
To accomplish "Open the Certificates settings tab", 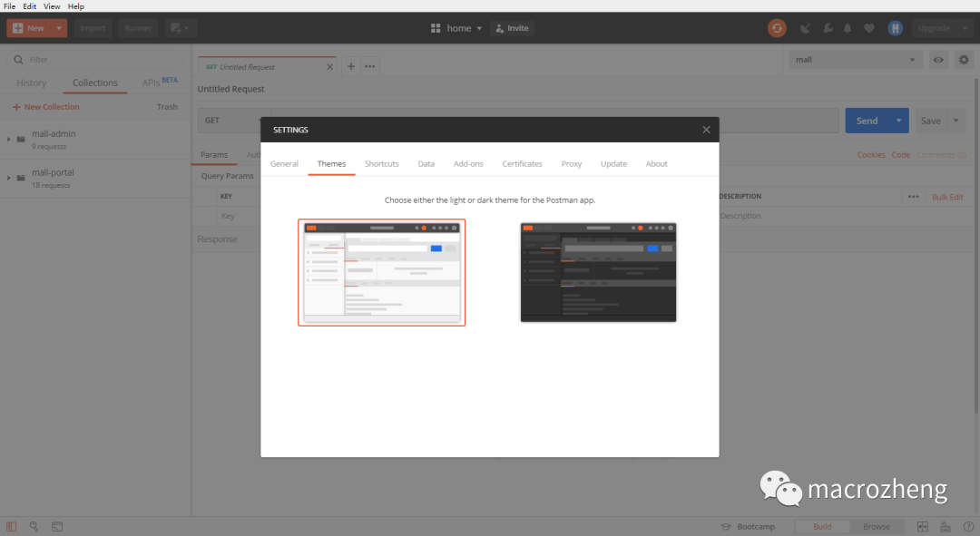I will 522,163.
